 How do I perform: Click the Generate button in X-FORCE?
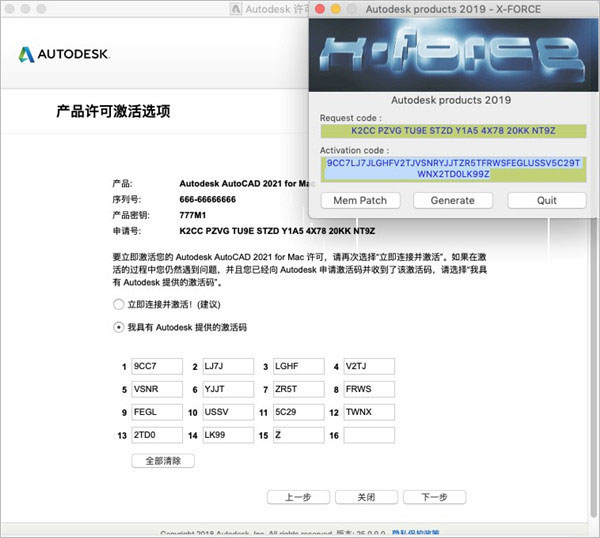click(x=453, y=201)
